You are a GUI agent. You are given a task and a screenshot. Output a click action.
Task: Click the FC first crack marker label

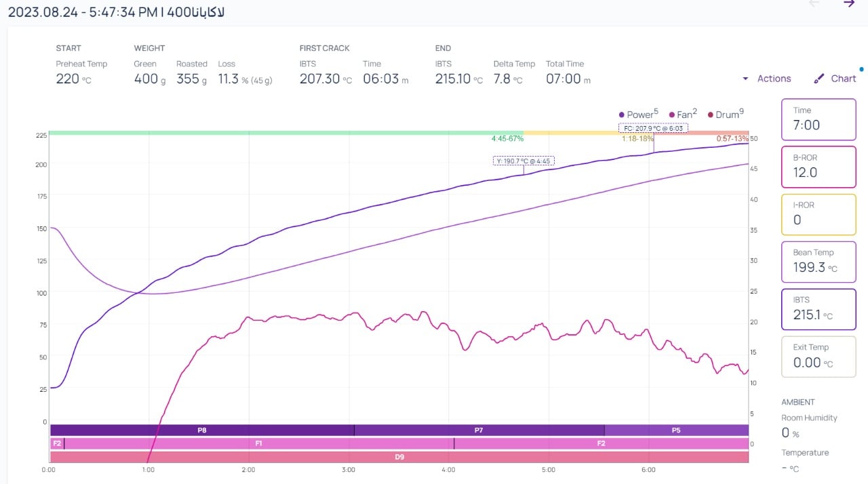tap(653, 127)
